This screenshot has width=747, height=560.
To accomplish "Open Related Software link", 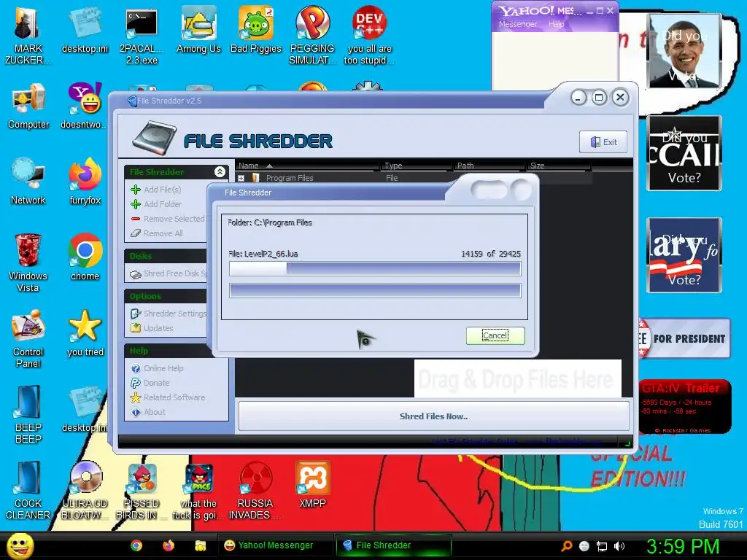I will point(168,397).
